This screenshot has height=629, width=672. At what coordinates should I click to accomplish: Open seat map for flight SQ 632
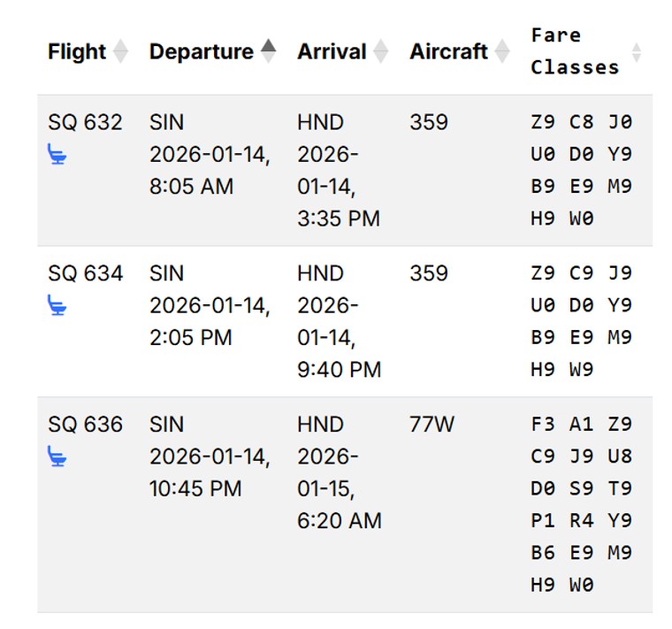pos(57,156)
